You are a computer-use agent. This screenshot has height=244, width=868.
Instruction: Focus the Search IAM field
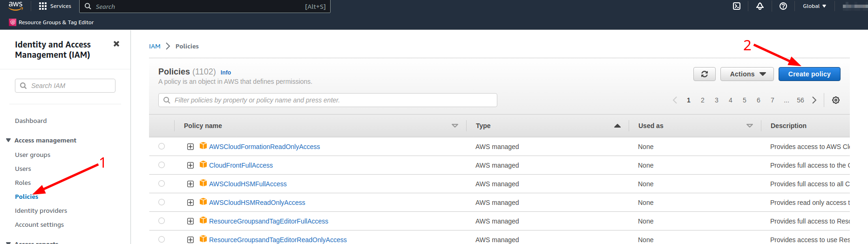pos(65,86)
